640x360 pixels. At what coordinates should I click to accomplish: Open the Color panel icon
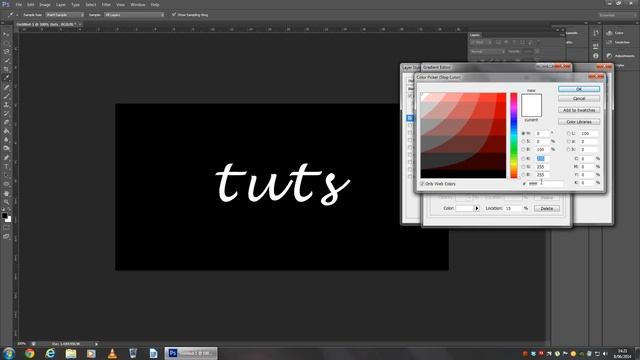609,33
